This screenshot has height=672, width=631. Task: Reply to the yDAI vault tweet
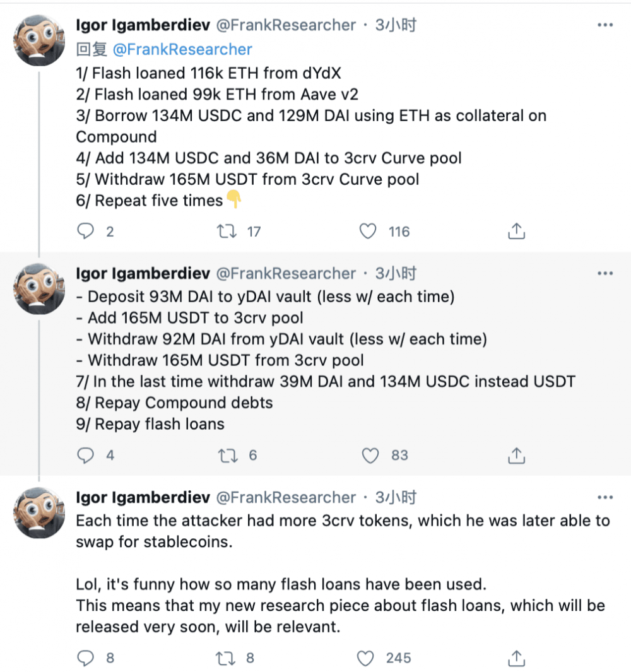85,455
